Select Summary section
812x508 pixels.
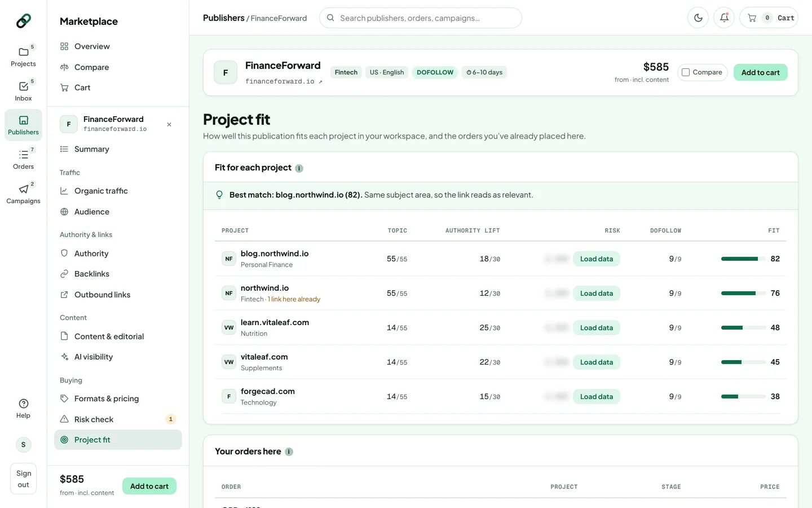pos(118,149)
